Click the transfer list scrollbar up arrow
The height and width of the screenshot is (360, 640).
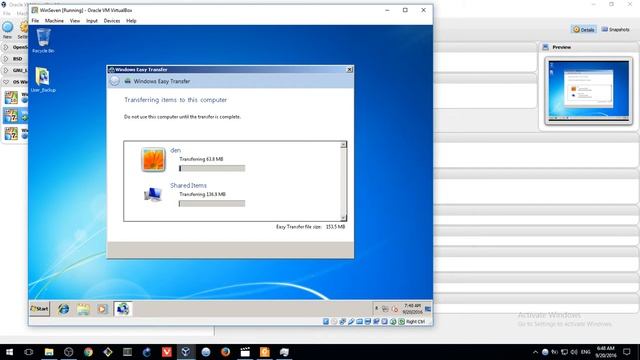coord(343,144)
